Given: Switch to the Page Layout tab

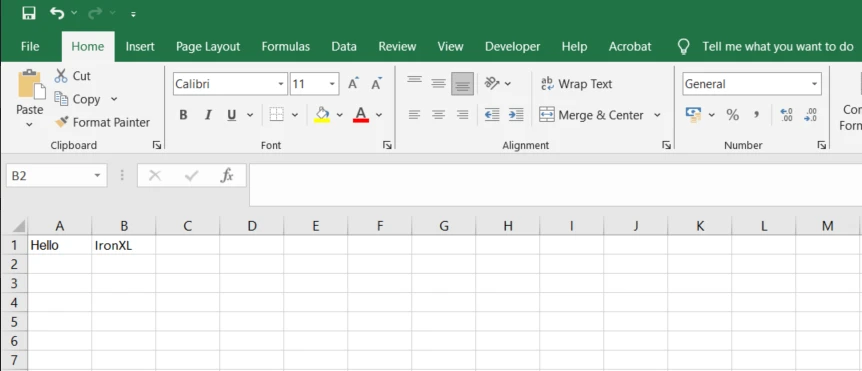Looking at the screenshot, I should click(x=208, y=47).
